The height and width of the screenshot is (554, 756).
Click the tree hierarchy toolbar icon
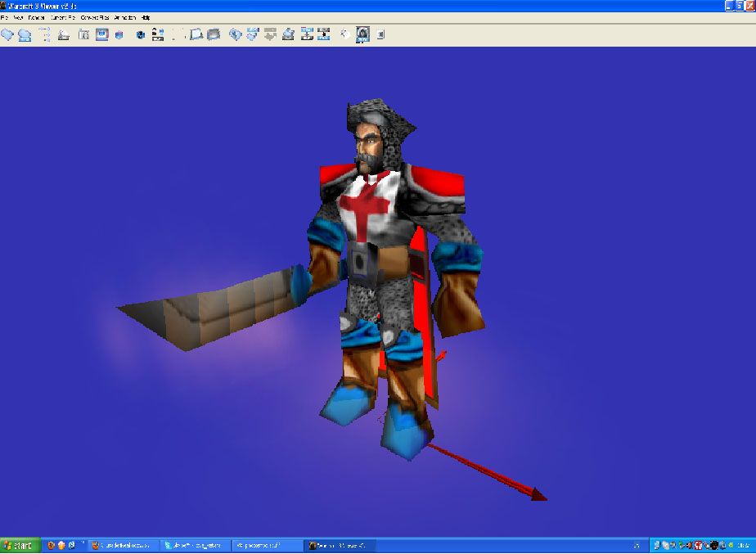coord(45,34)
